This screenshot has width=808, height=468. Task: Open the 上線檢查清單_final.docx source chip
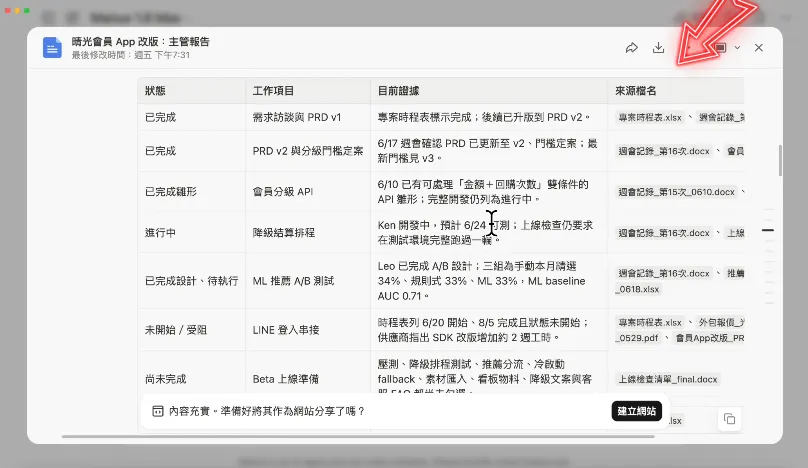coord(668,379)
